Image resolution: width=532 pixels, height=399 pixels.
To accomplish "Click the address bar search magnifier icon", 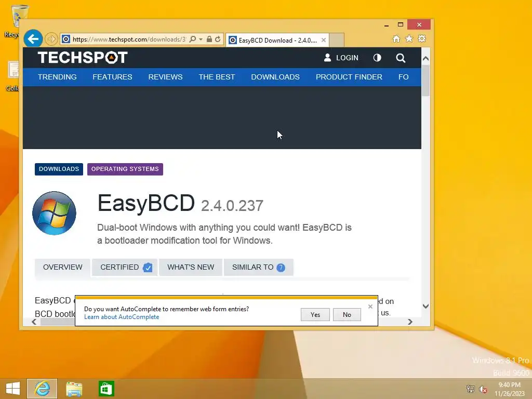I will click(193, 39).
